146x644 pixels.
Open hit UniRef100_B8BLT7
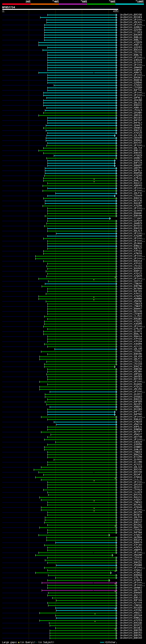pyautogui.click(x=131, y=40)
